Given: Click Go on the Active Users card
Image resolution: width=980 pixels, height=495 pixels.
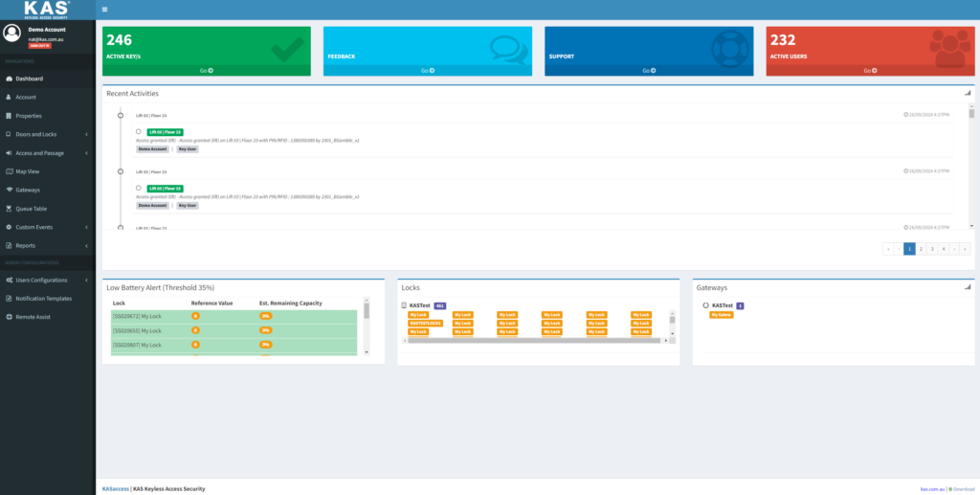Looking at the screenshot, I should [x=870, y=71].
